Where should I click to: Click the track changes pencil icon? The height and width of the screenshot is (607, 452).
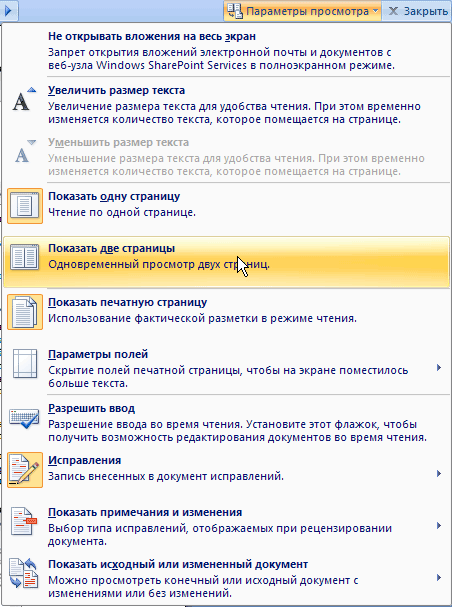pyautogui.click(x=25, y=470)
